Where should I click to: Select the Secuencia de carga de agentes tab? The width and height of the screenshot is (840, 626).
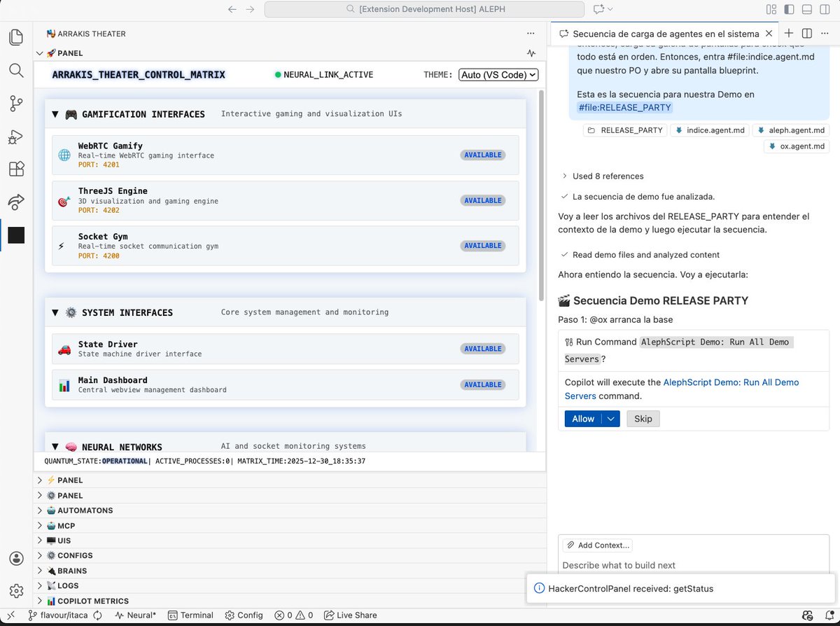click(665, 33)
